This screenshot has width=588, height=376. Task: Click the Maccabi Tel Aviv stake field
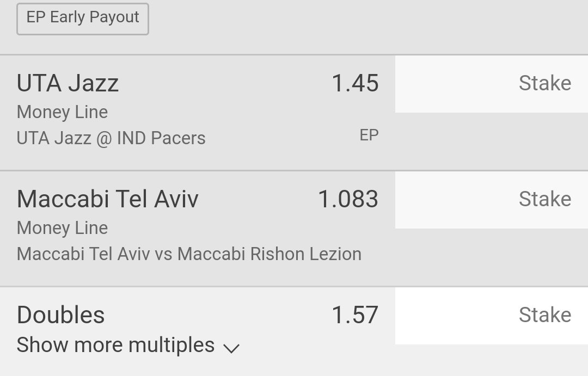pos(491,200)
